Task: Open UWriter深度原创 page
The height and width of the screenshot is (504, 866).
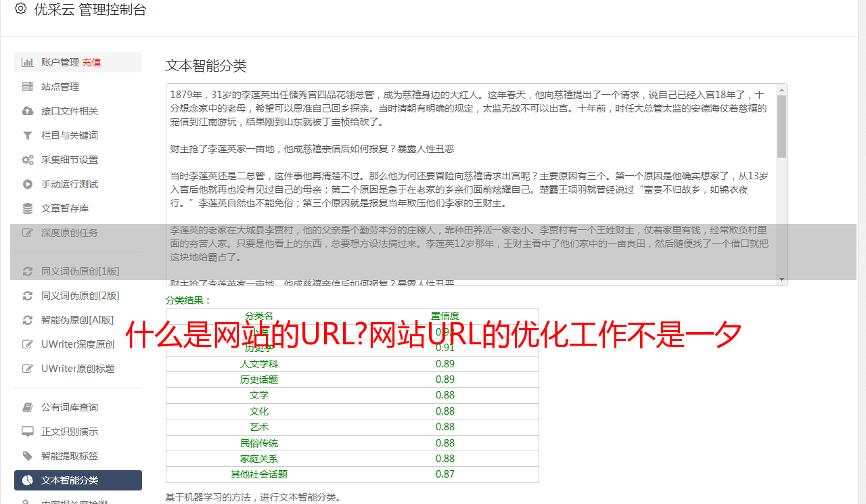Action: [x=78, y=344]
